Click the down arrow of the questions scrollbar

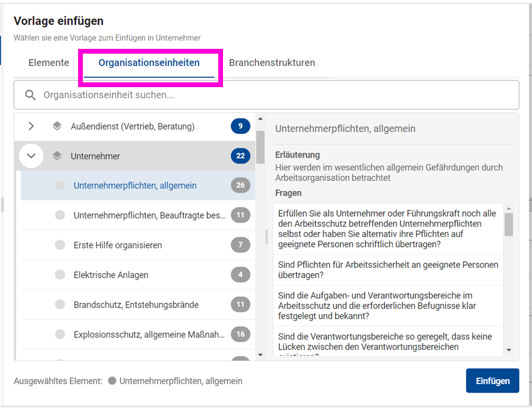pyautogui.click(x=509, y=350)
